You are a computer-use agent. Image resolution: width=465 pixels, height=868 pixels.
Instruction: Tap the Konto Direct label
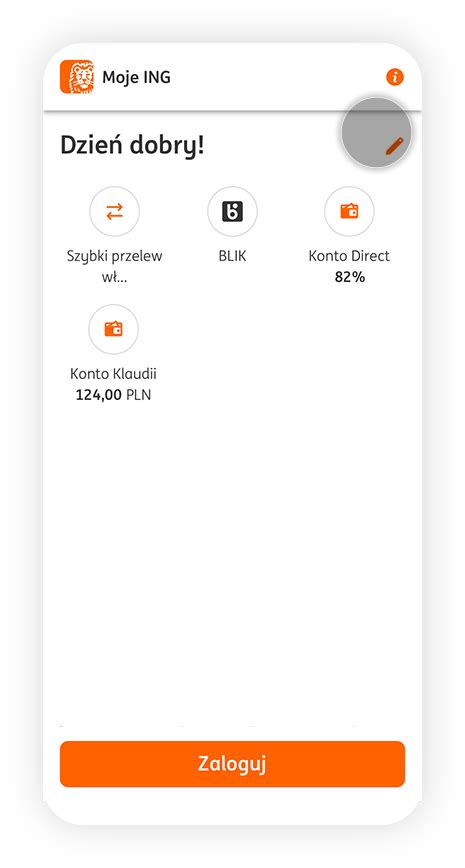[349, 256]
